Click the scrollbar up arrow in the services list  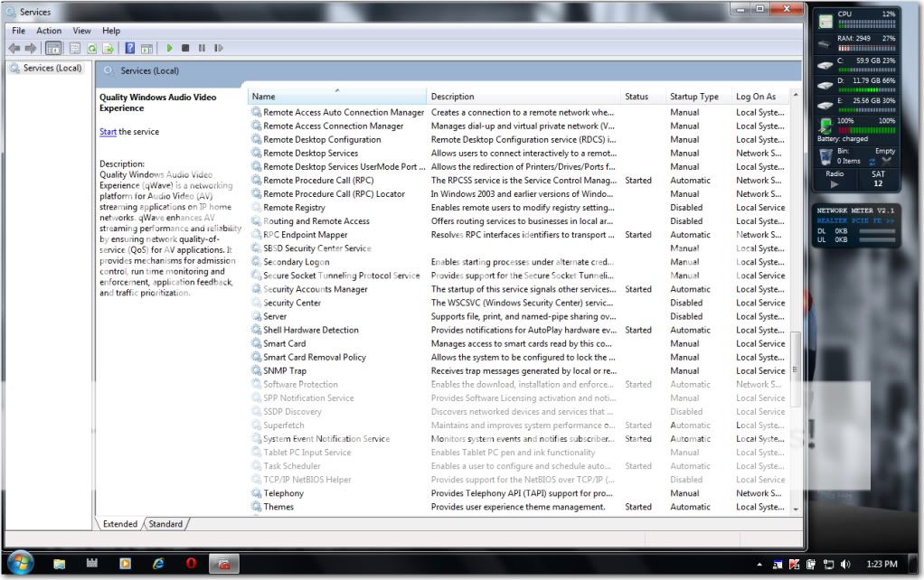point(796,95)
